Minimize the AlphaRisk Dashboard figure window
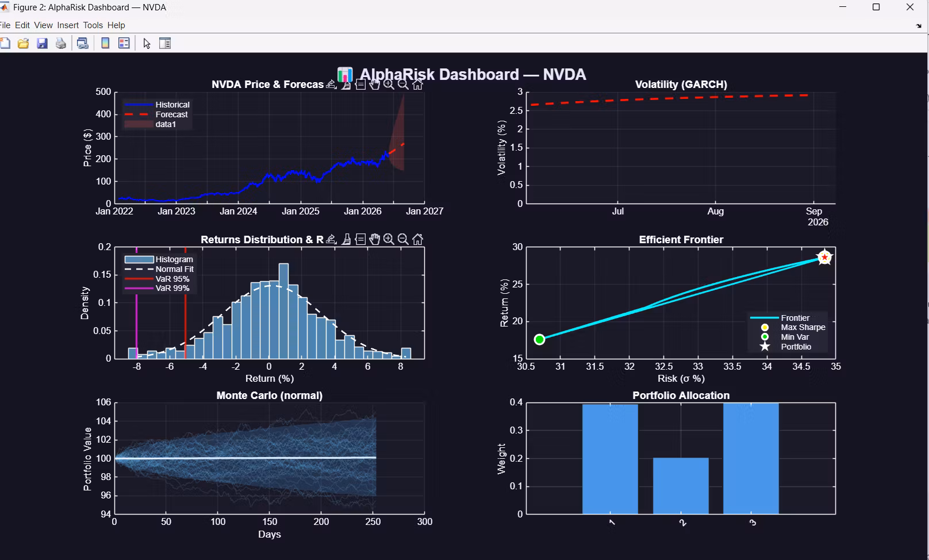The height and width of the screenshot is (560, 929). point(843,7)
